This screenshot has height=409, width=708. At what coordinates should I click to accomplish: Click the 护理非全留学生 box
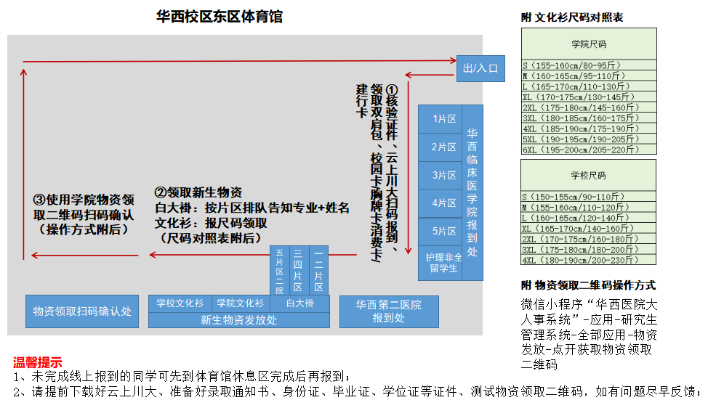point(444,263)
